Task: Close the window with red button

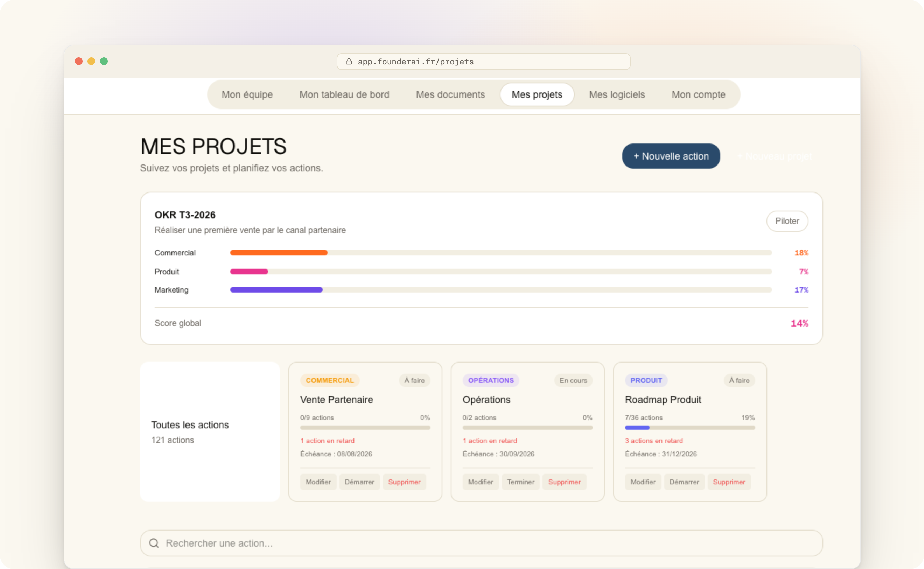Action: pos(79,61)
